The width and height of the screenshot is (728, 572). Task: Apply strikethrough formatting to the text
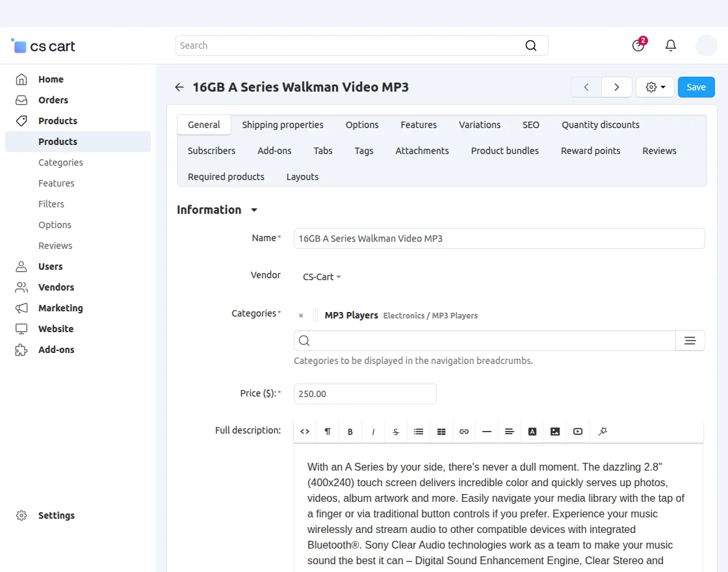tap(396, 432)
